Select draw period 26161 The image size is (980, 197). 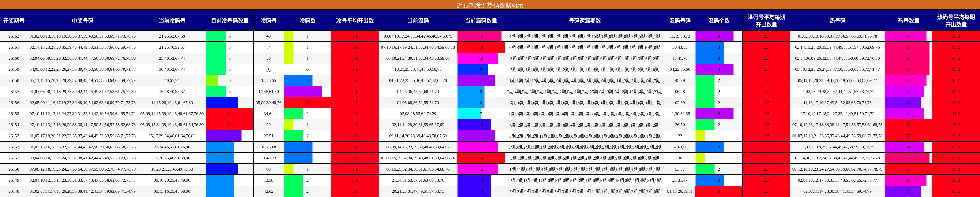click(x=14, y=47)
